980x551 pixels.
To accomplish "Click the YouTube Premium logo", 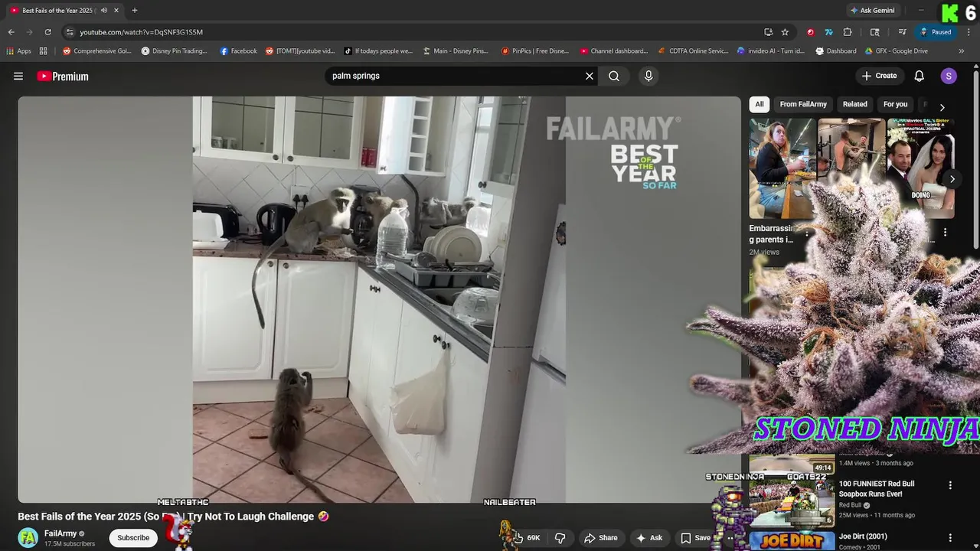I will tap(63, 77).
